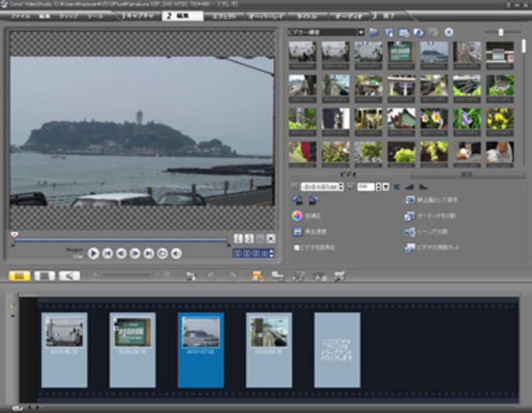Adjust the thumbnail size slider above the library

pos(500,32)
